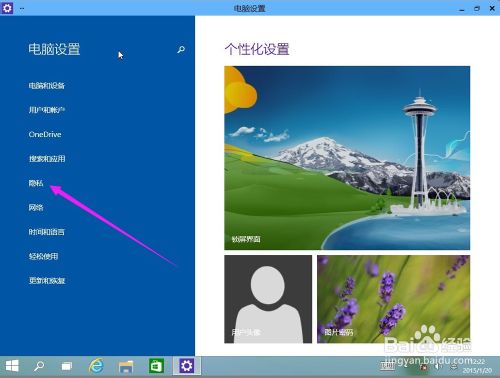Open 更新和恢复 update and recovery
This screenshot has height=378, width=500.
(x=47, y=280)
